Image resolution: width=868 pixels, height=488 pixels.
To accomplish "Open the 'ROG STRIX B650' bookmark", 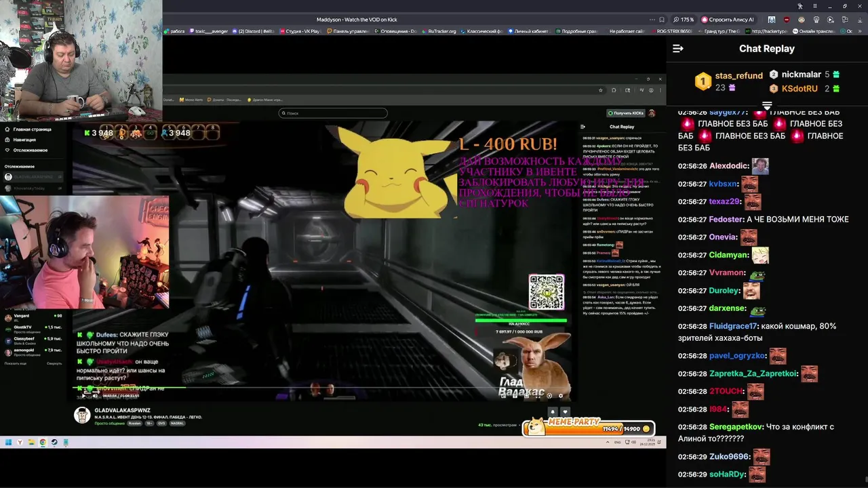I will coord(671,31).
